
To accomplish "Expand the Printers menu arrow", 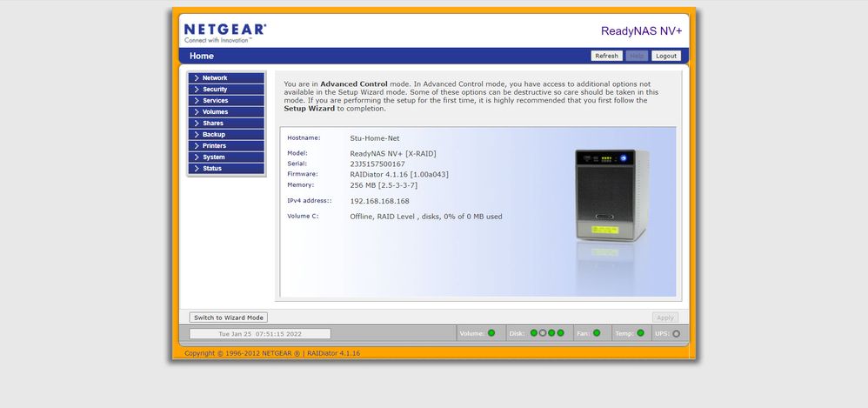I will point(196,145).
